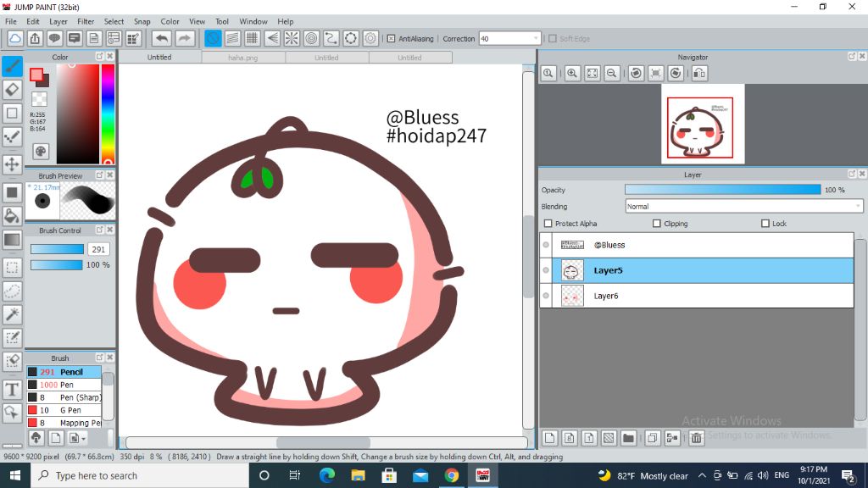The height and width of the screenshot is (488, 868).
Task: Undo the last action
Action: (x=162, y=38)
